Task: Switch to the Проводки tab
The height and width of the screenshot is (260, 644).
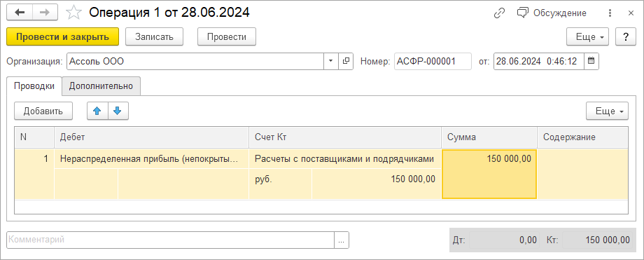Action: click(34, 86)
